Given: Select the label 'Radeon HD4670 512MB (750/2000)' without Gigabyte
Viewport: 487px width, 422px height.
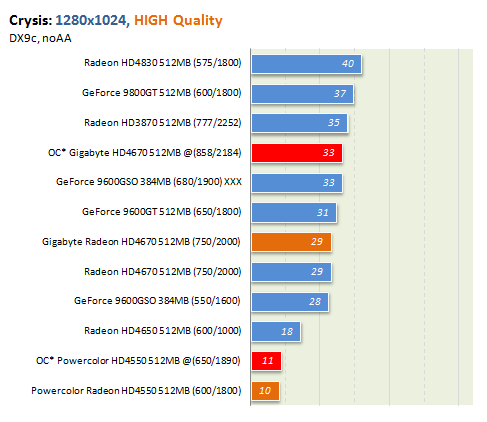Looking at the screenshot, I should coord(162,271).
